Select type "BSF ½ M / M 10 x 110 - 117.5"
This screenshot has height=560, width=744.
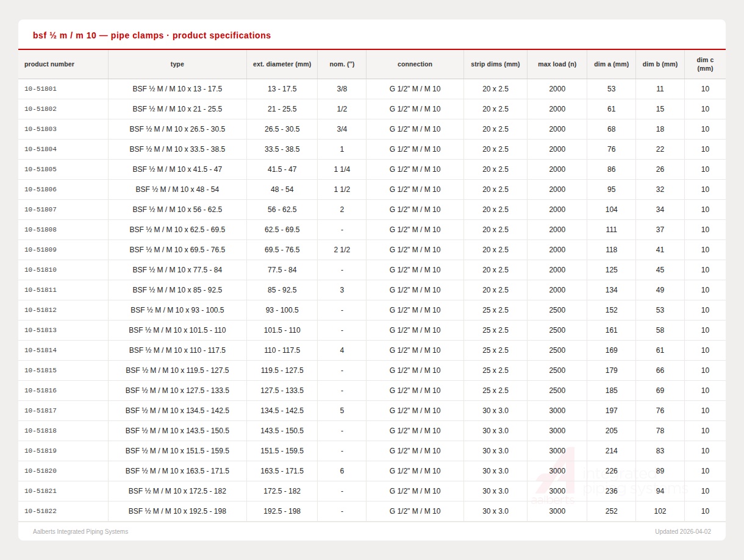pos(177,350)
